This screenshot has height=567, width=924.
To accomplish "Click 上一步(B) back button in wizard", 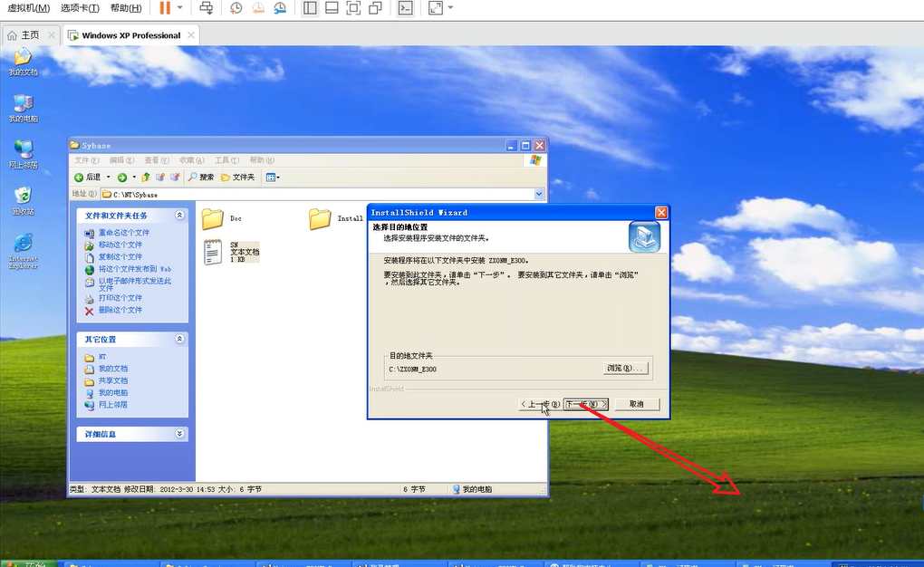I will point(540,404).
